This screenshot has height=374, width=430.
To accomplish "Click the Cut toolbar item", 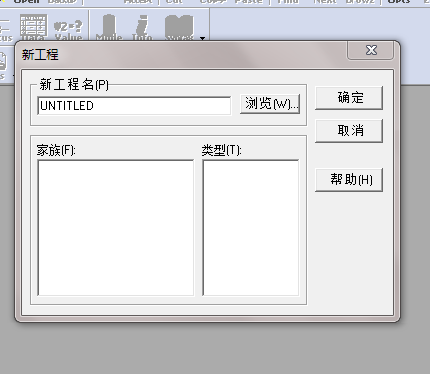I will coord(174,1).
